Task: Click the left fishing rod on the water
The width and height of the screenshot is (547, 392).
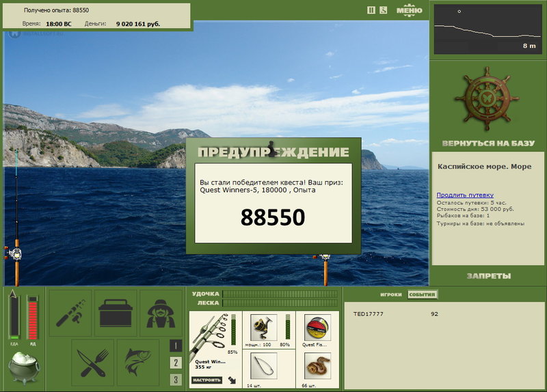Action: point(16,218)
